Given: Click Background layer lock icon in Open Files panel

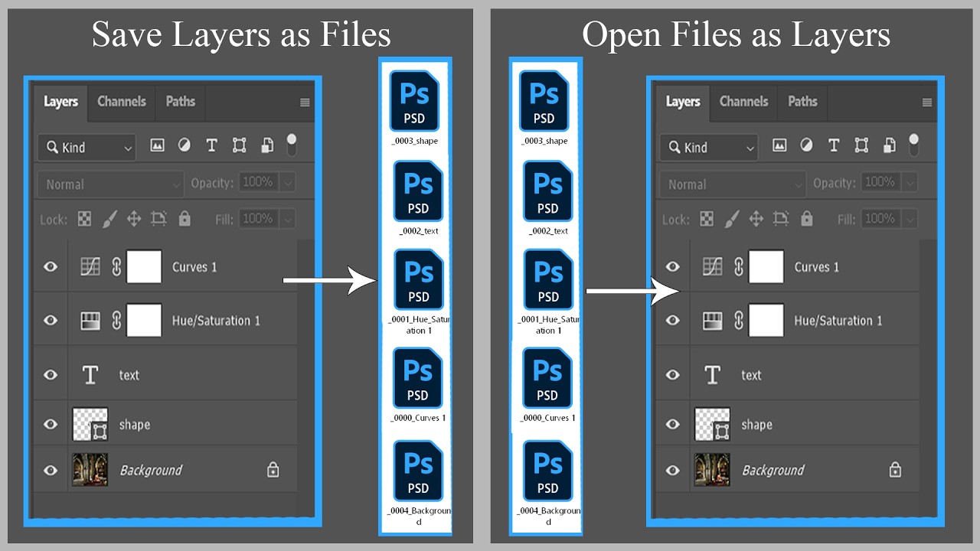Looking at the screenshot, I should (895, 470).
